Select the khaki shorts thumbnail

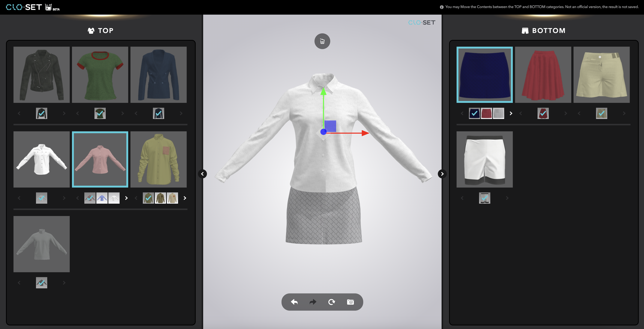point(601,75)
